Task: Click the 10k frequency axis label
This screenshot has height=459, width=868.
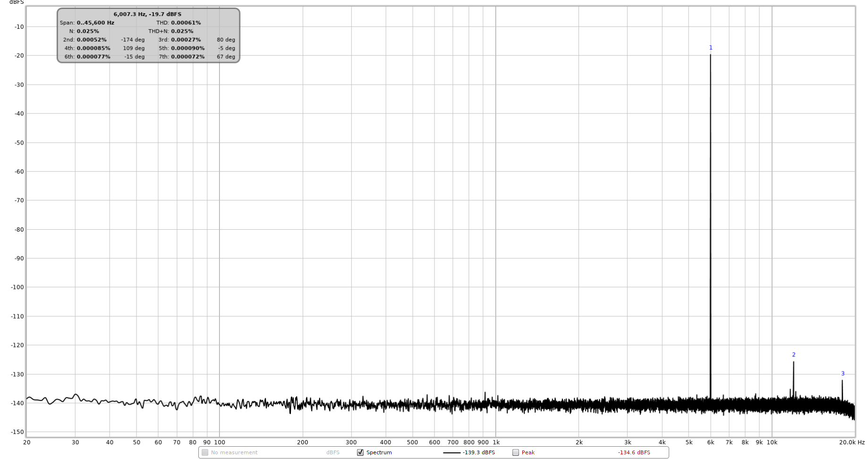Action: point(772,442)
